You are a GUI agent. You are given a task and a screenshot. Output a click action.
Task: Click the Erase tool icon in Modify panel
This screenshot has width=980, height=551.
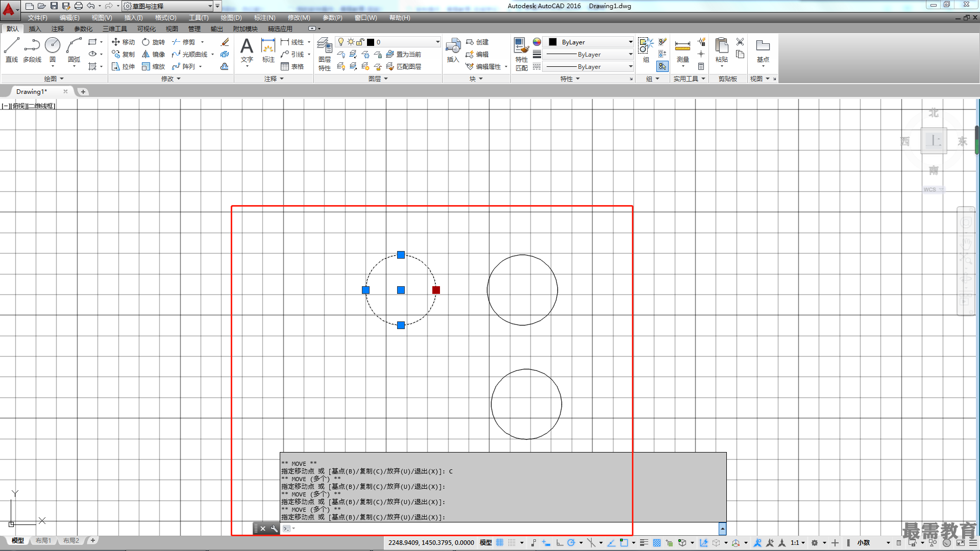(x=225, y=42)
